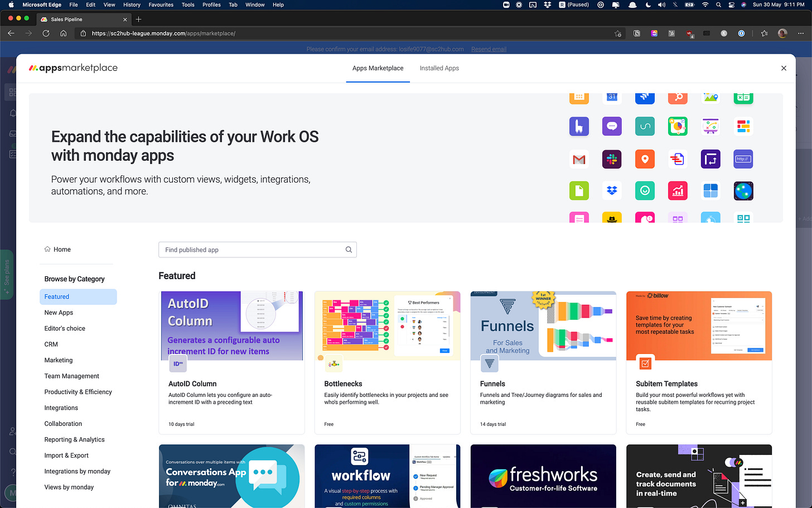Click the AutoID Column ID logo icon

[177, 363]
